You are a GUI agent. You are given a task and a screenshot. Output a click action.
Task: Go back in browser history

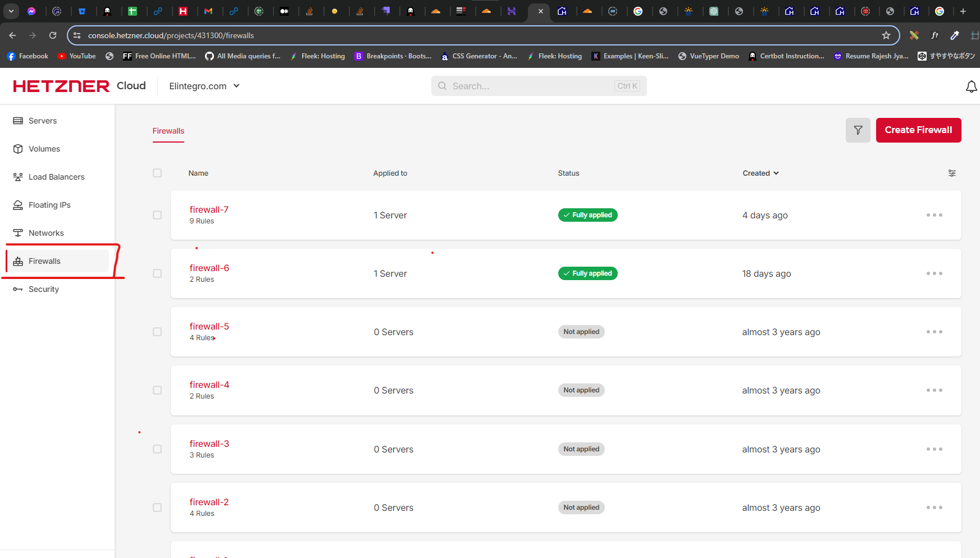[x=12, y=35]
